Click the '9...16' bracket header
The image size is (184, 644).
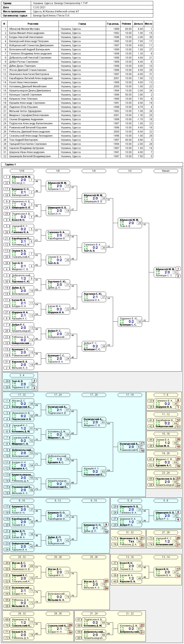(x=22, y=500)
